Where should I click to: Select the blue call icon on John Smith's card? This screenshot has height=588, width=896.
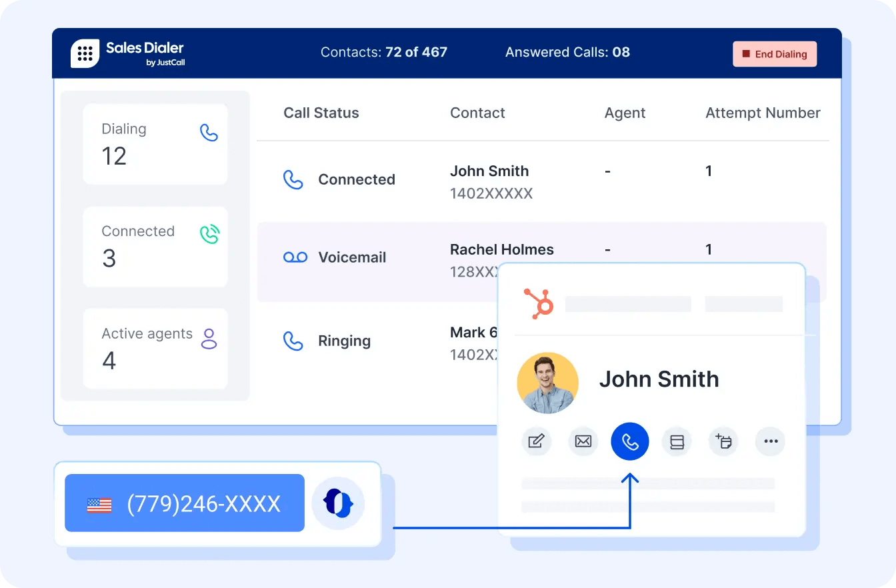(x=629, y=441)
